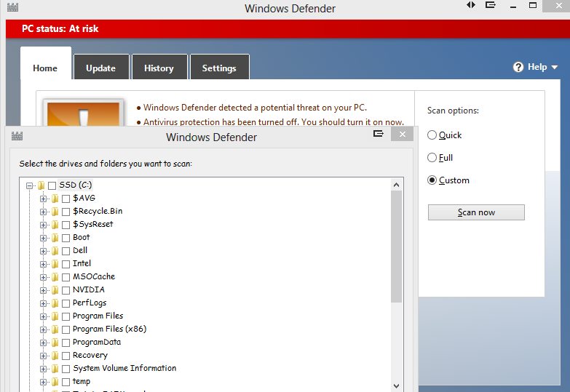Viewport: 570px width, 392px height.
Task: Click the MSOCache folder icon
Action: click(x=55, y=277)
